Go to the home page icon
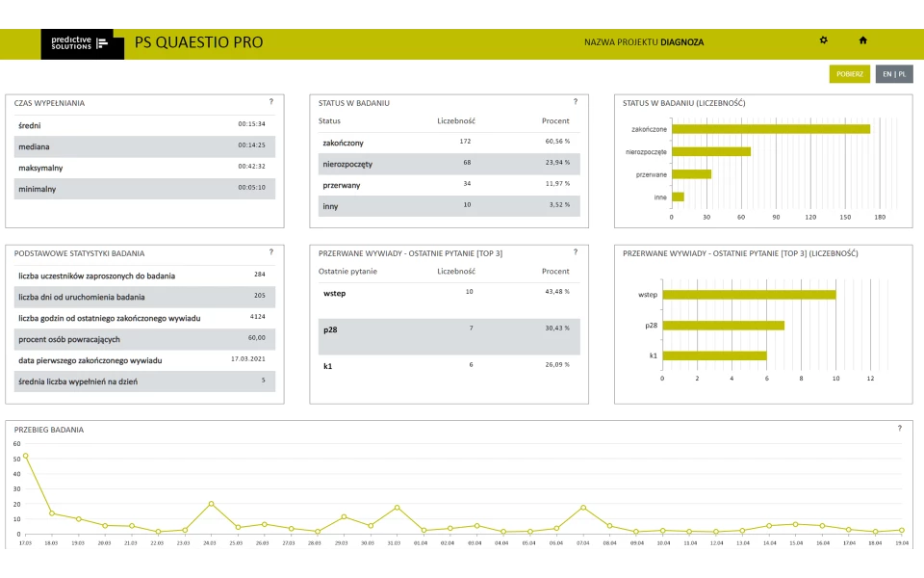924x578 pixels. [x=862, y=40]
